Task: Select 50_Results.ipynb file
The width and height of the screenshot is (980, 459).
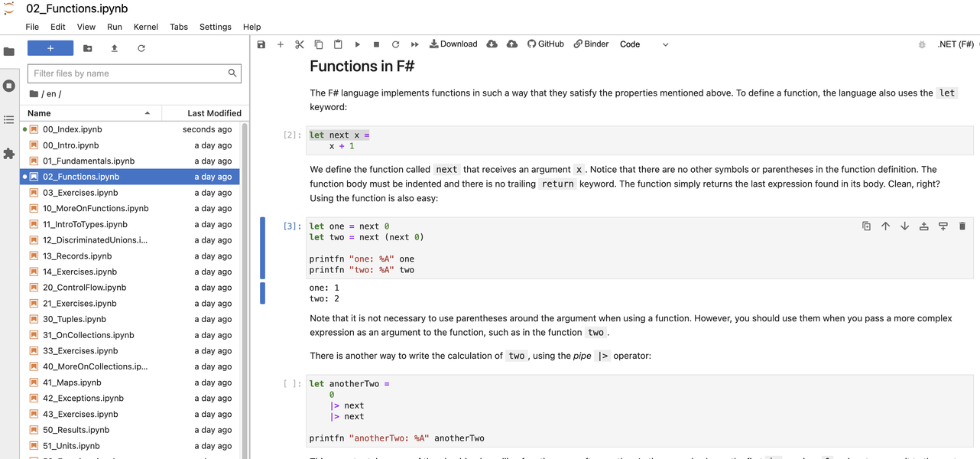Action: click(130, 430)
